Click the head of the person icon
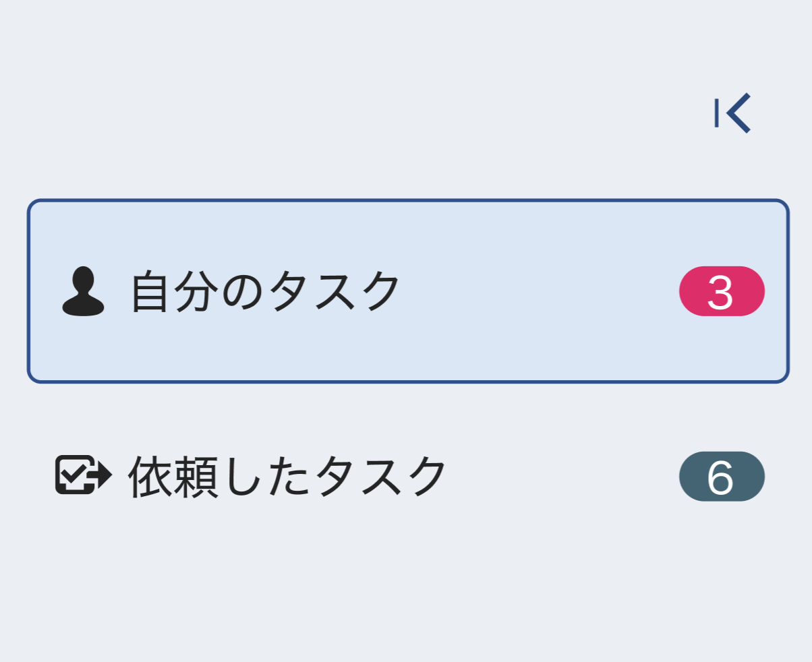This screenshot has width=812, height=662. [84, 278]
